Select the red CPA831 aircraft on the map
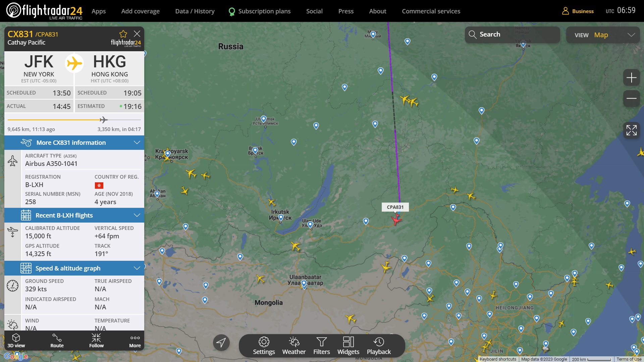The height and width of the screenshot is (362, 644). click(x=396, y=220)
